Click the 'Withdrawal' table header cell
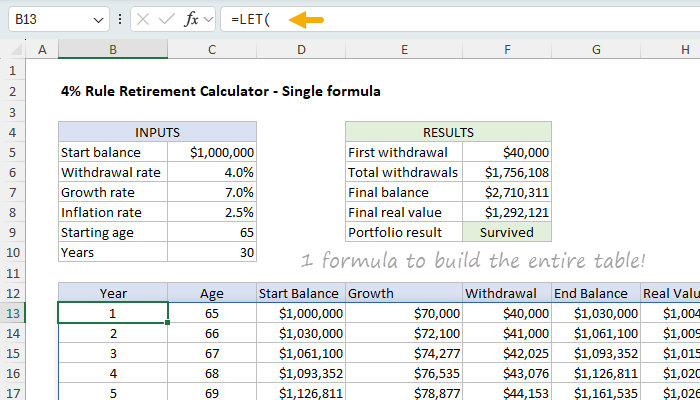The width and height of the screenshot is (700, 400). (507, 293)
